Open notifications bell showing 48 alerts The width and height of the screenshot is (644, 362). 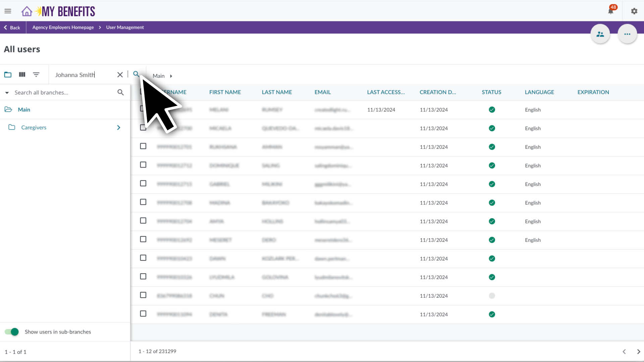click(x=610, y=10)
